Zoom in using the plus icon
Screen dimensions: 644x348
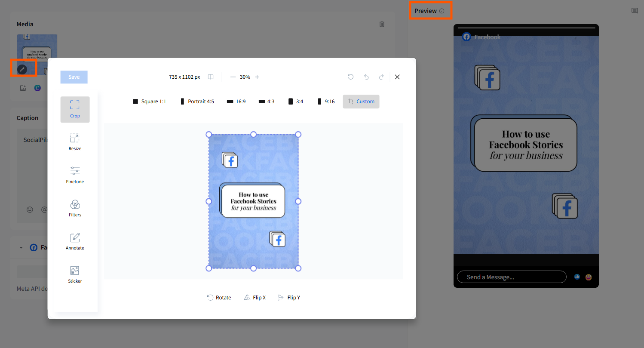(257, 77)
